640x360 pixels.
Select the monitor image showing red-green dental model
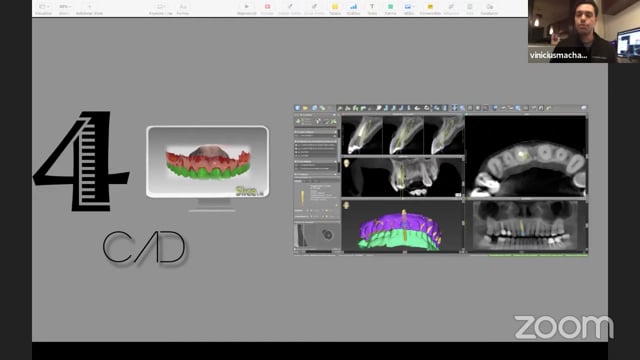[208, 168]
